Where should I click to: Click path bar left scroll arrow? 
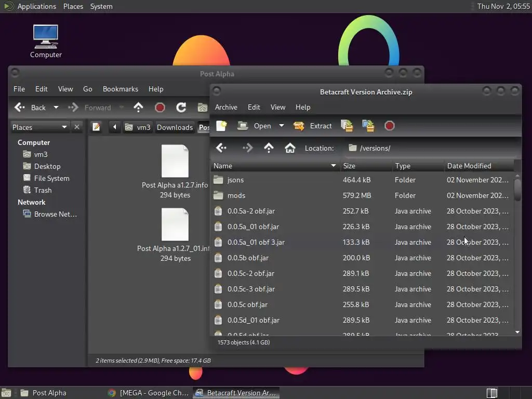click(115, 127)
